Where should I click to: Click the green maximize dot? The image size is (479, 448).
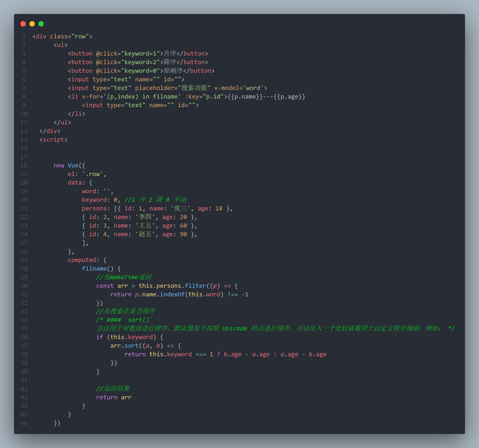pyautogui.click(x=41, y=24)
